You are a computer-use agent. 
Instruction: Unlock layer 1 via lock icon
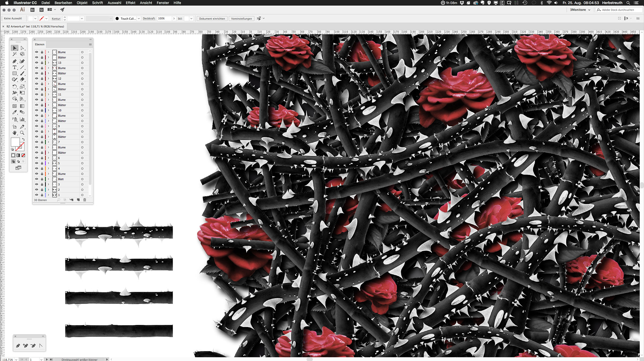[42, 195]
